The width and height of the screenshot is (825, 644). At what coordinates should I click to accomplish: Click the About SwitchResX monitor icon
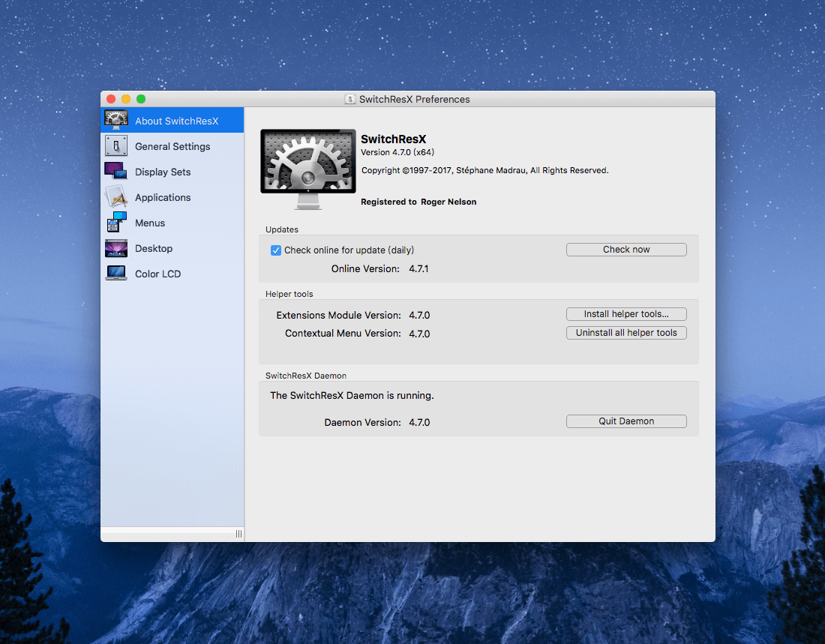point(115,120)
